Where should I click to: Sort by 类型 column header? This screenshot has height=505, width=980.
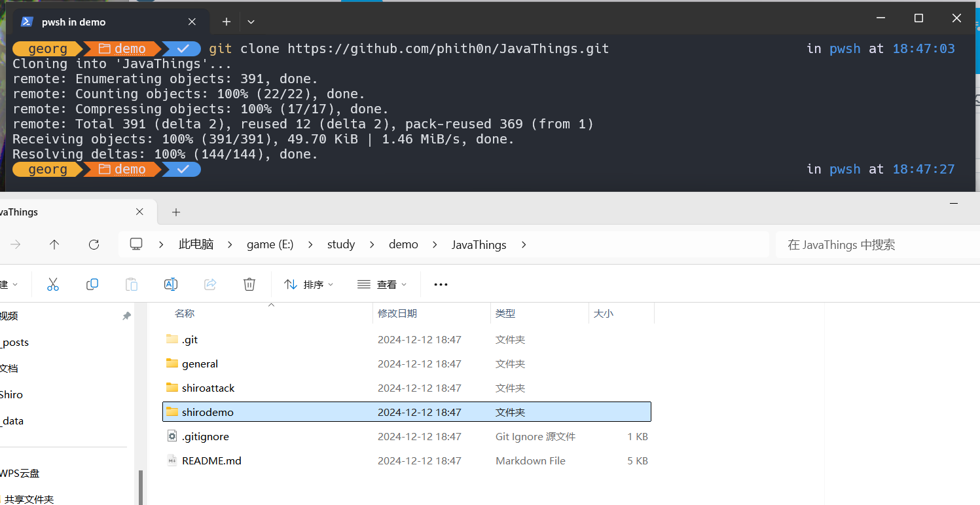point(505,313)
